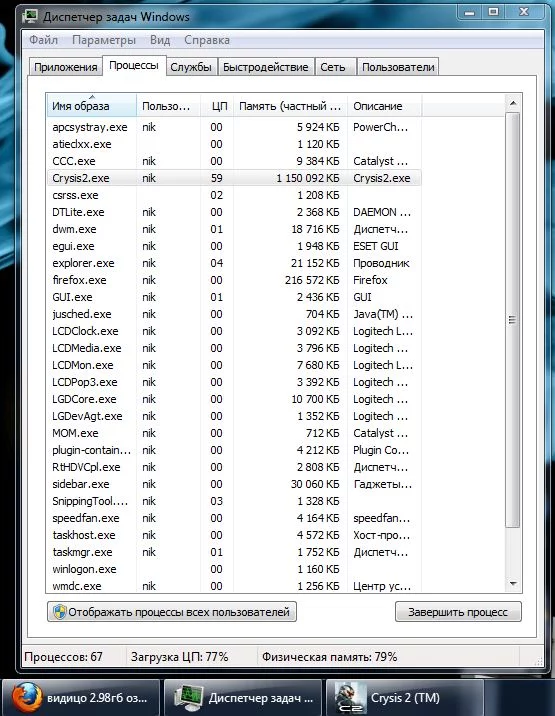Click Процессов: 67 in the status bar
Viewport: 555px width, 716px height.
[x=63, y=657]
